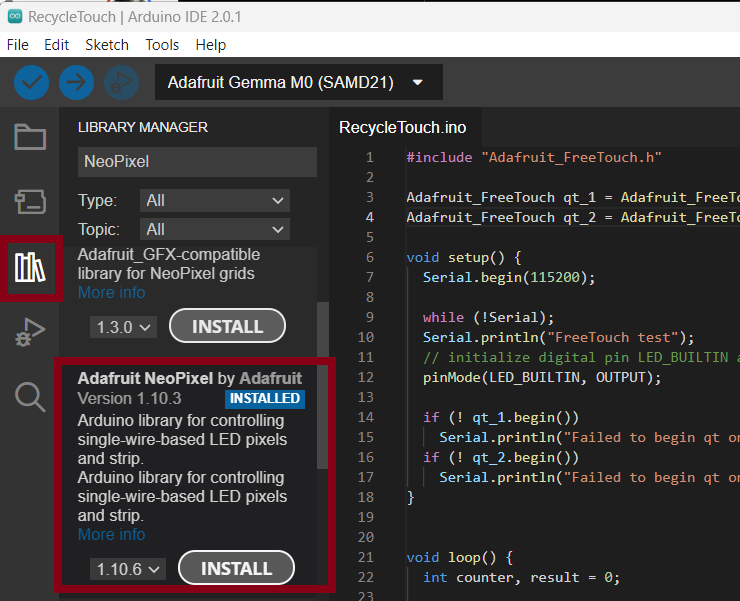The width and height of the screenshot is (740, 601).
Task: Expand the Topic filter dropdown
Action: pyautogui.click(x=215, y=229)
